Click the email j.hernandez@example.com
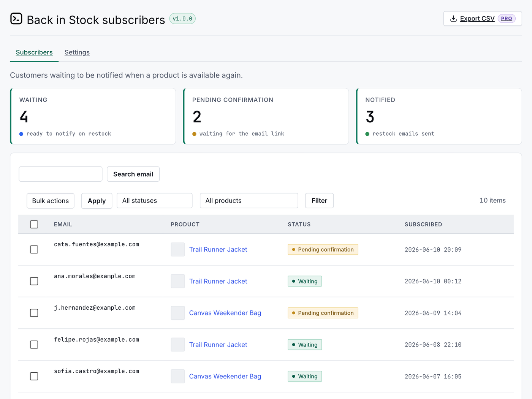Image resolution: width=532 pixels, height=399 pixels. (95, 308)
